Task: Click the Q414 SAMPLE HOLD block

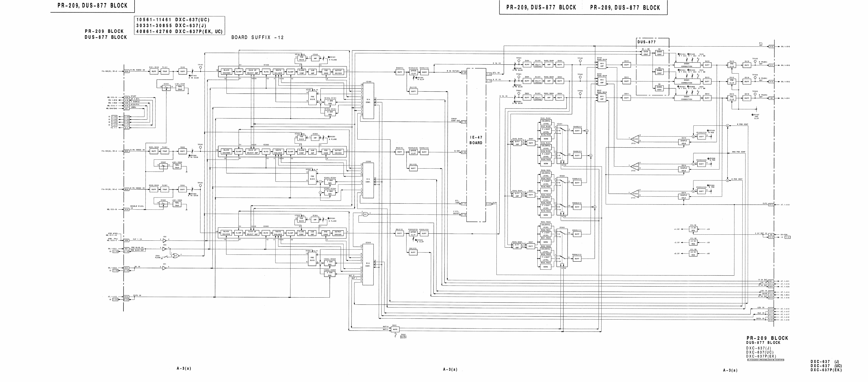Action: [684, 142]
